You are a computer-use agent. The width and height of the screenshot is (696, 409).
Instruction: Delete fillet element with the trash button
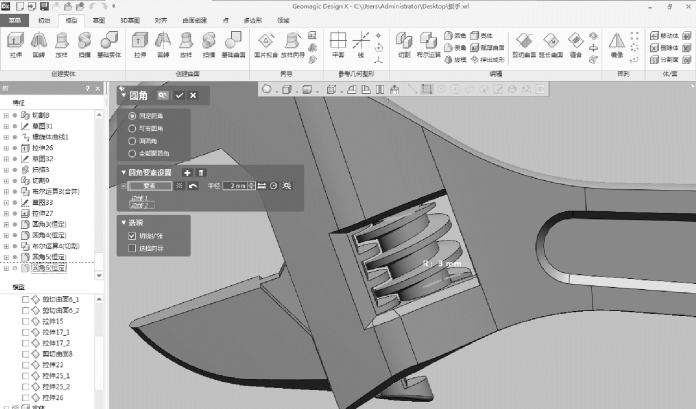(201, 173)
